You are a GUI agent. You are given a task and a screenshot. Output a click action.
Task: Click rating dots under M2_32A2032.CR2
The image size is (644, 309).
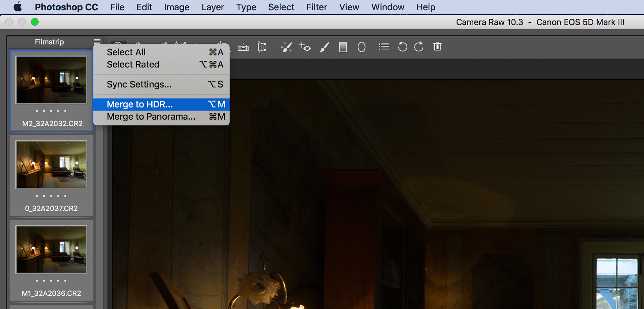51,111
